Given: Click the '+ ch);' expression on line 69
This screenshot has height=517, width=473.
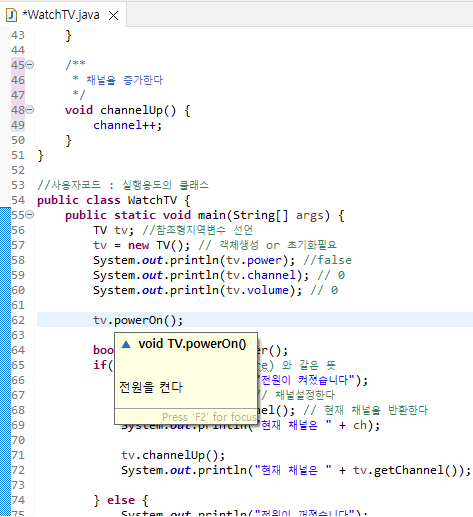Looking at the screenshot, I should click(x=359, y=425).
